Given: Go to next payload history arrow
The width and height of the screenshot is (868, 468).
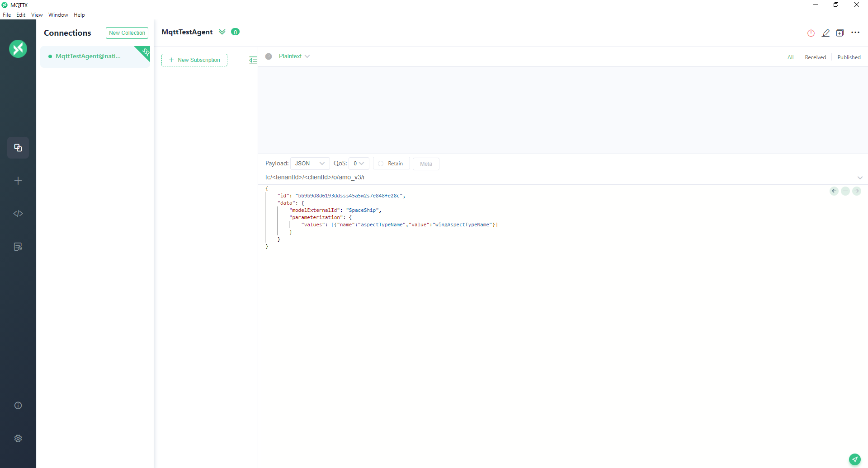Looking at the screenshot, I should click(x=857, y=191).
